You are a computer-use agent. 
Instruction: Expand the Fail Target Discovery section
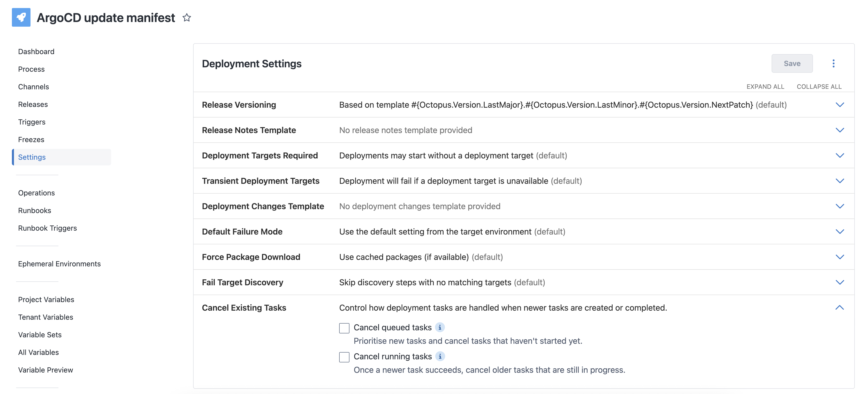840,282
